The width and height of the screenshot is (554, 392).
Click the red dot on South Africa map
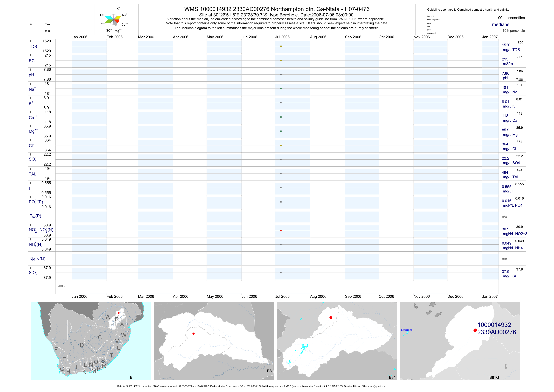[119, 313]
